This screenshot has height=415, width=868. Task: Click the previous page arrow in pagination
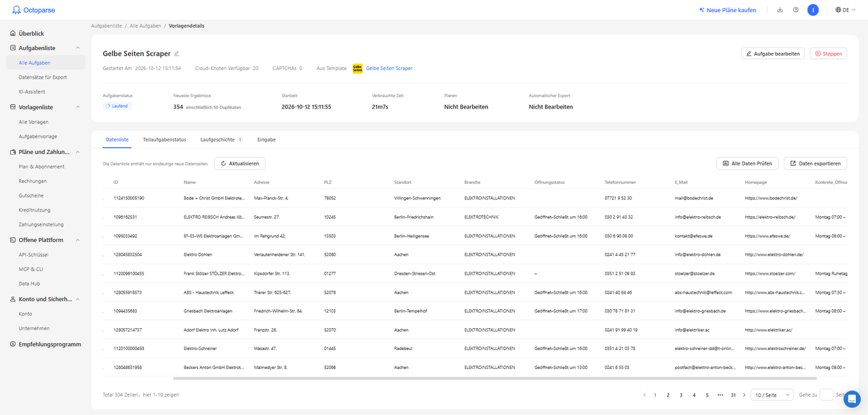point(644,395)
